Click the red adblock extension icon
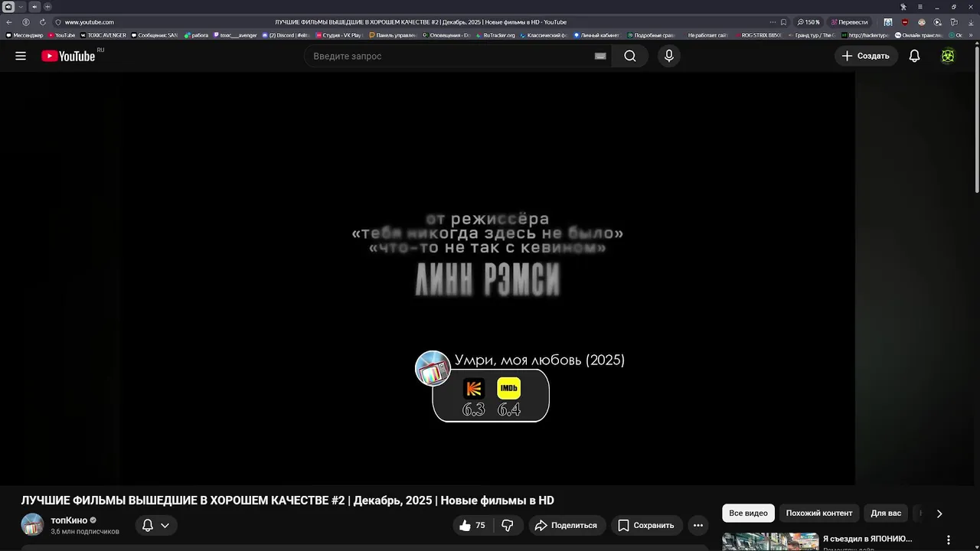This screenshot has width=980, height=551. [x=904, y=22]
